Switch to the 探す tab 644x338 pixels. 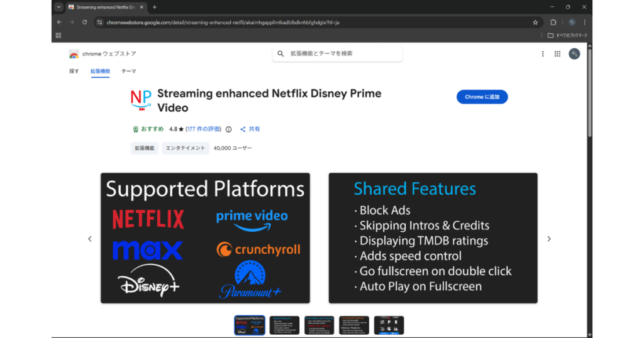tap(74, 72)
